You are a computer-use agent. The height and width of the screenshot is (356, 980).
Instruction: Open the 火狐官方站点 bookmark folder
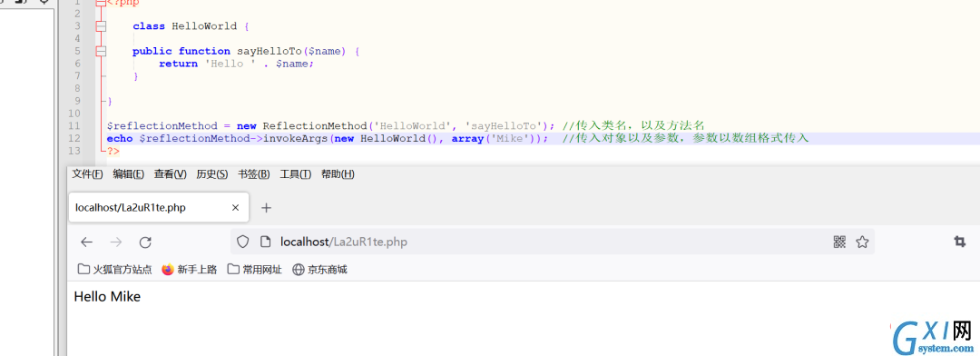115,270
